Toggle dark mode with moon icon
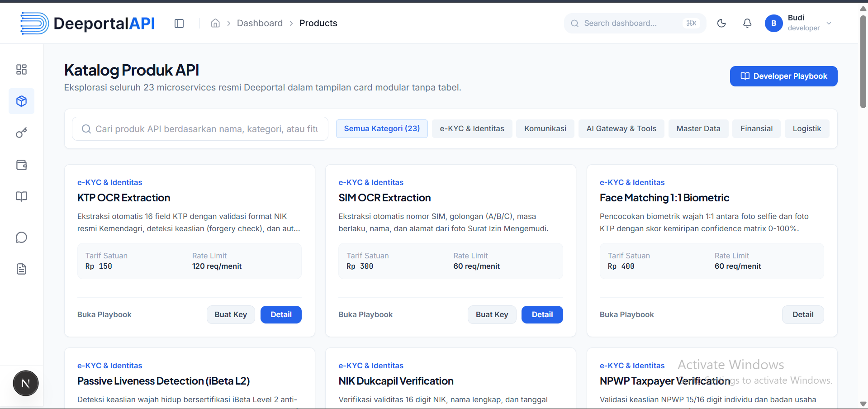 tap(721, 23)
